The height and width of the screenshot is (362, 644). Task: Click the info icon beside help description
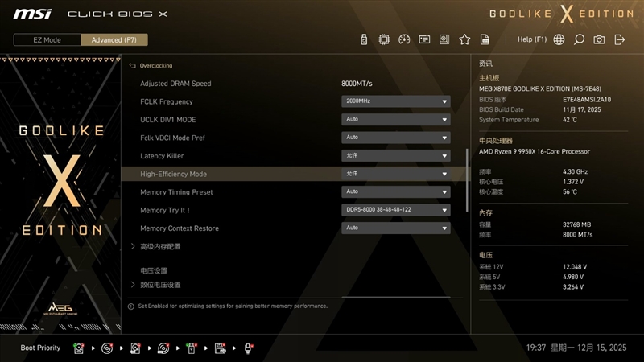click(x=131, y=306)
